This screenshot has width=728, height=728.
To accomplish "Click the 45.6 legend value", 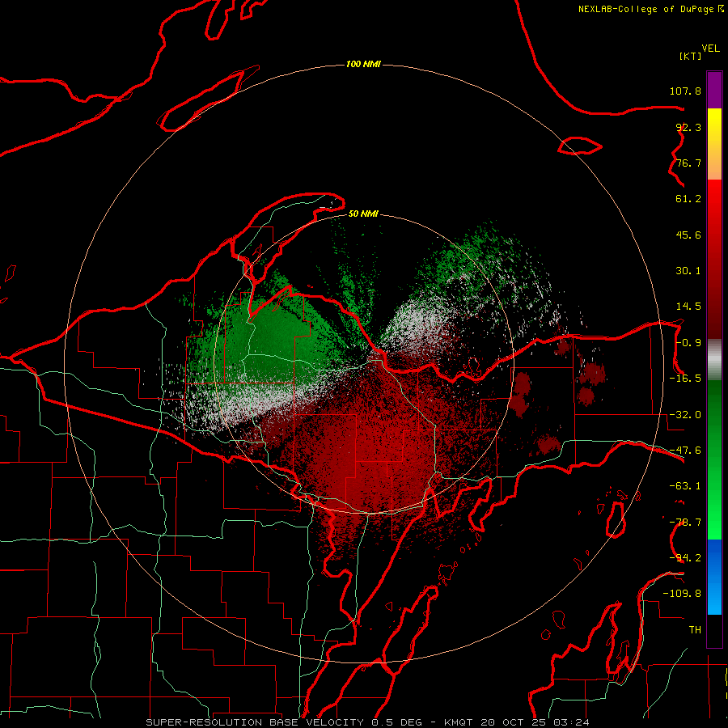I will (688, 235).
